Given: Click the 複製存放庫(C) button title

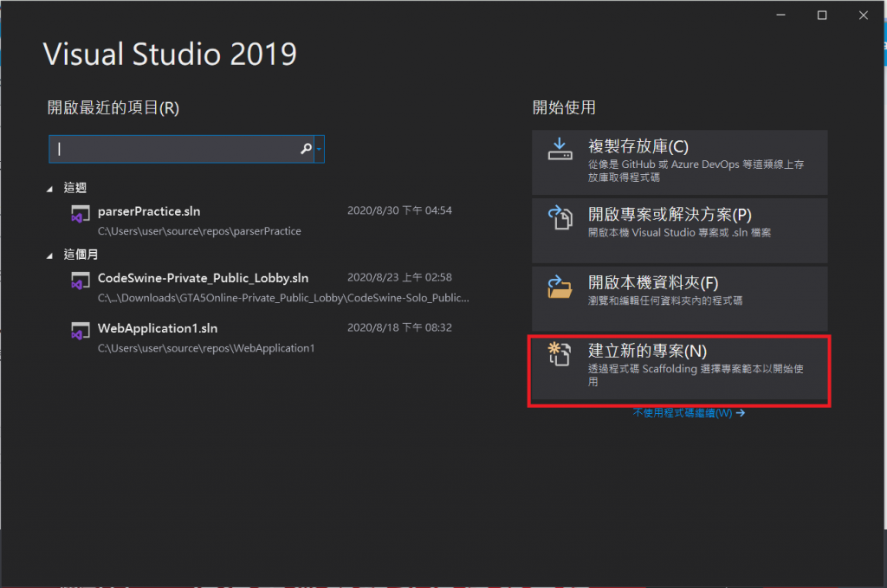Looking at the screenshot, I should coord(638,146).
